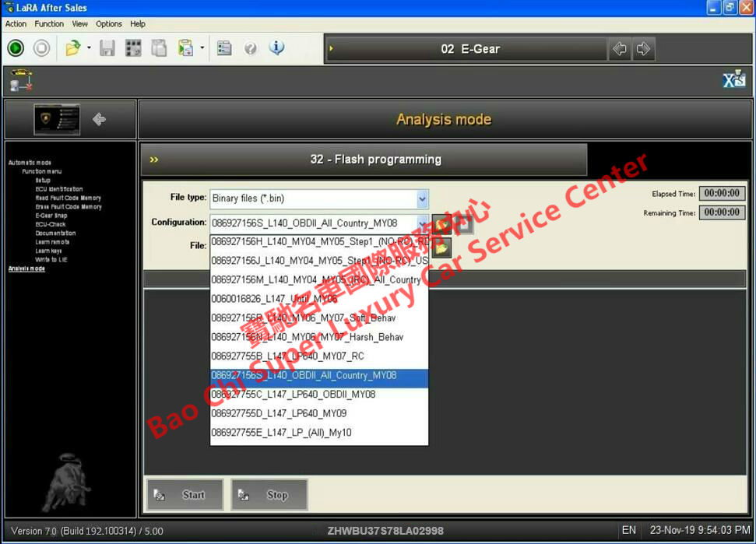
Task: Click the blue info icon
Action: [276, 47]
